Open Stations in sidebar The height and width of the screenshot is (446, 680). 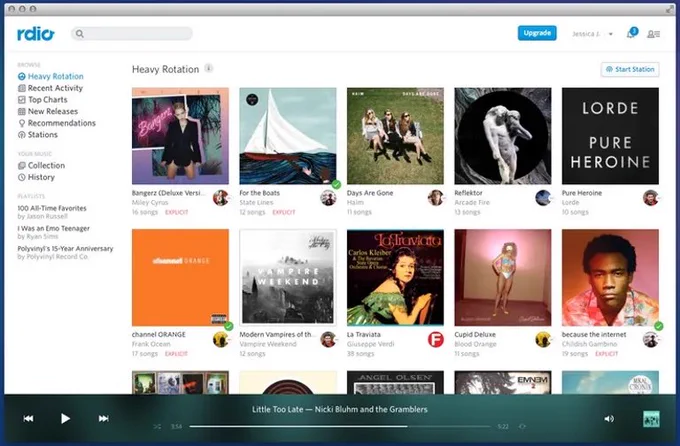38,135
